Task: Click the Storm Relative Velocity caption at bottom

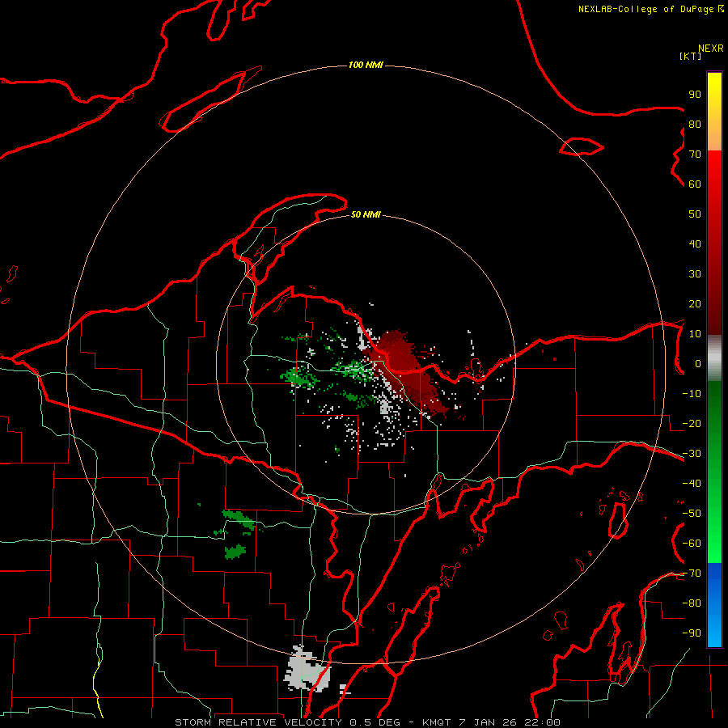Action: tap(367, 722)
